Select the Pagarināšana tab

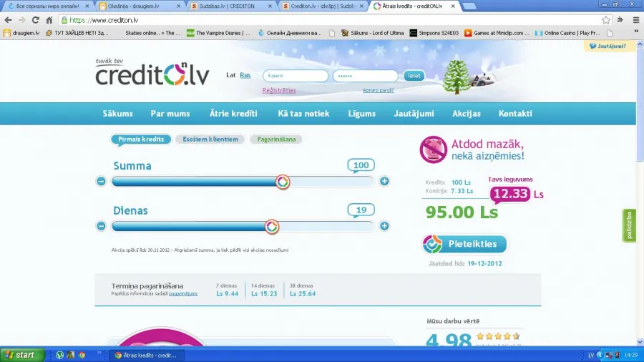pos(276,139)
